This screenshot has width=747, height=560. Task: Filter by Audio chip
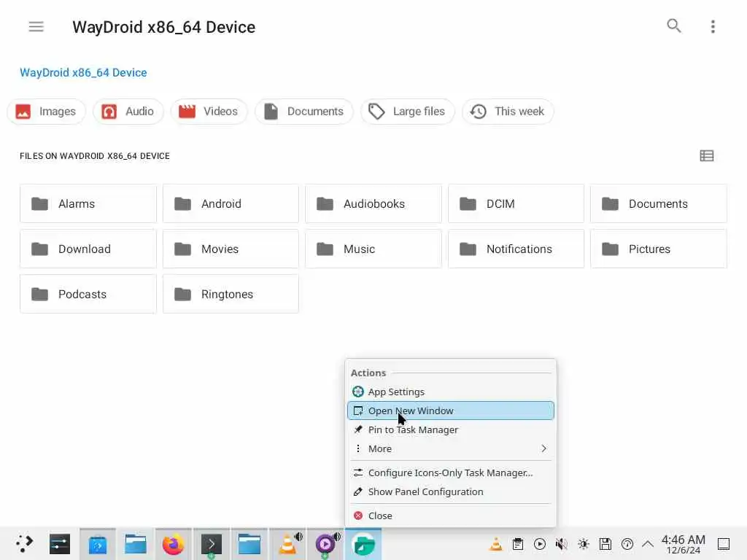point(128,112)
